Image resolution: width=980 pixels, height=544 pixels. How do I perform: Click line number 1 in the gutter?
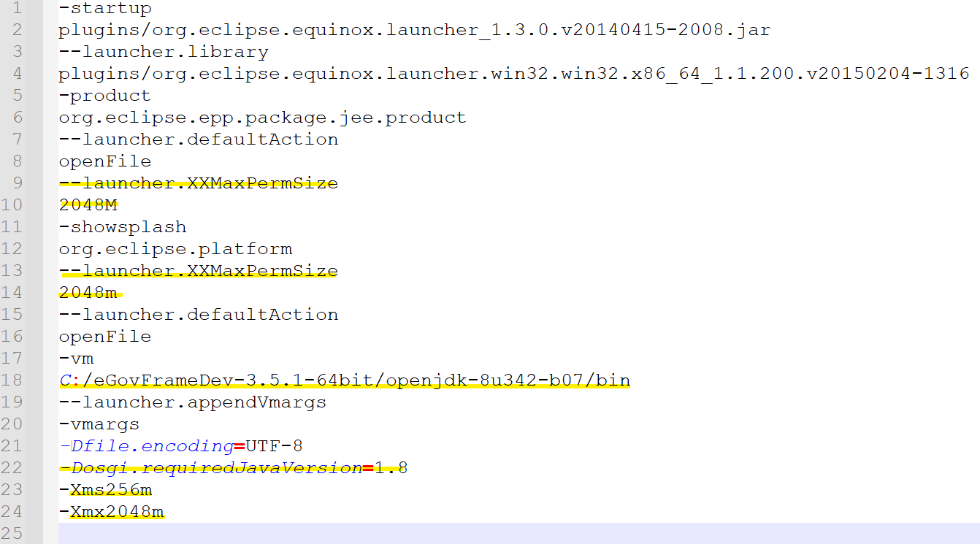[18, 8]
